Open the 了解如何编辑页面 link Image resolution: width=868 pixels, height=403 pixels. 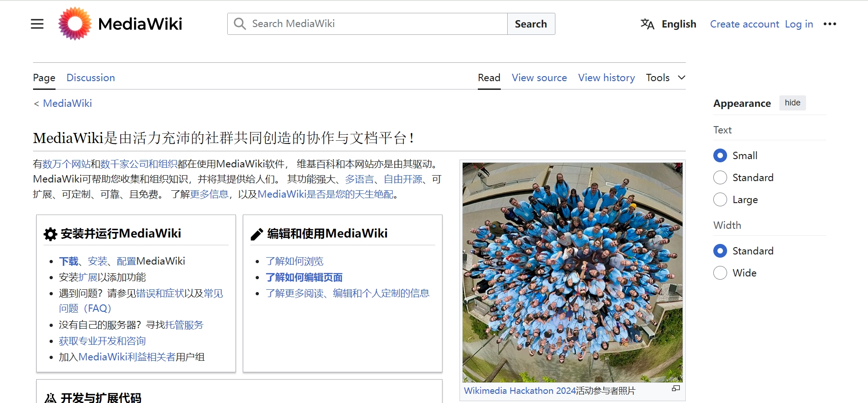304,277
